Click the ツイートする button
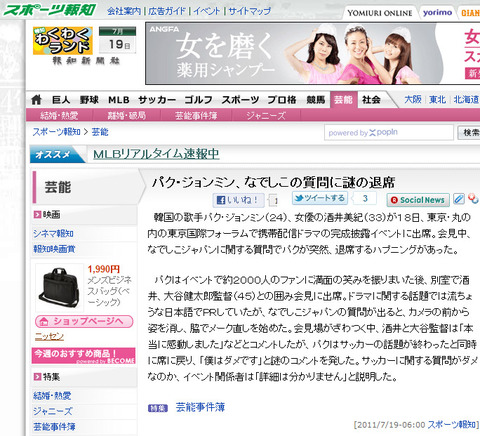The width and height of the screenshot is (480, 436). pyautogui.click(x=320, y=198)
